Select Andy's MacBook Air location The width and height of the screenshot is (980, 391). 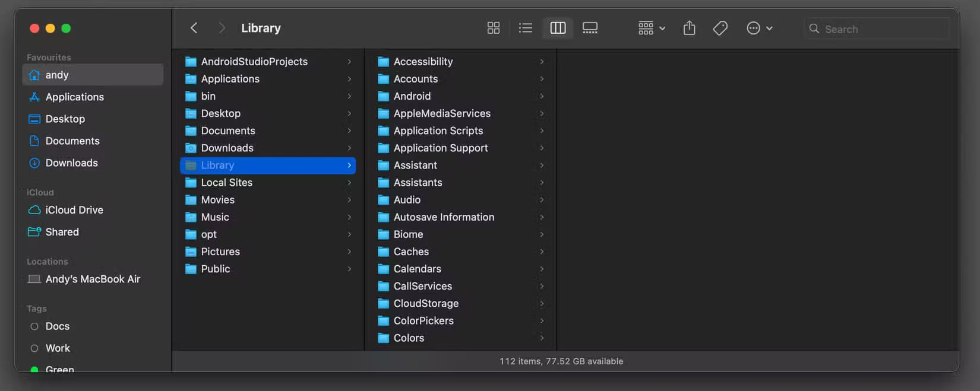pos(93,279)
